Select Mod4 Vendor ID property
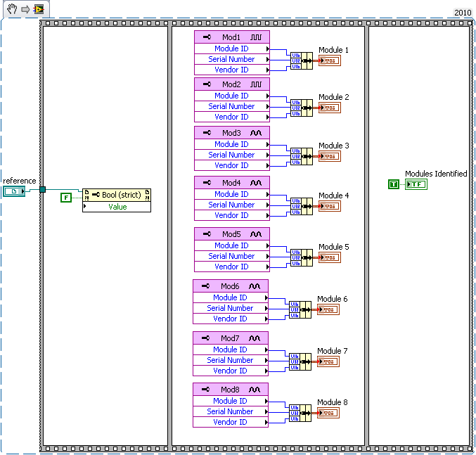 pos(232,215)
